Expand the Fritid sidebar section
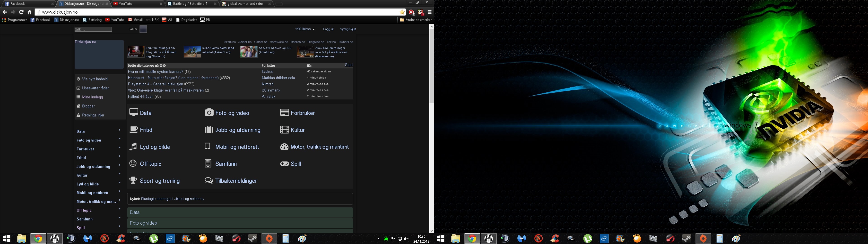This screenshot has height=244, width=868. point(120,156)
